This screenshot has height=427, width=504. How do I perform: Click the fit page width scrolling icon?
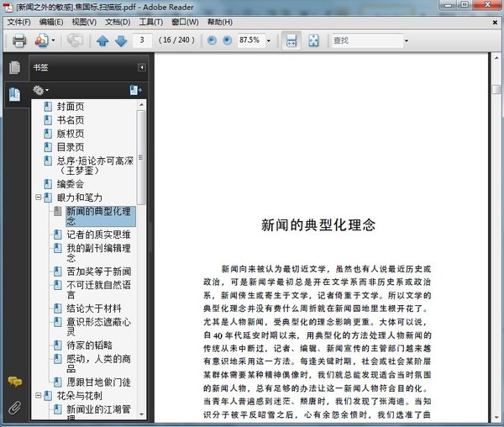point(291,40)
